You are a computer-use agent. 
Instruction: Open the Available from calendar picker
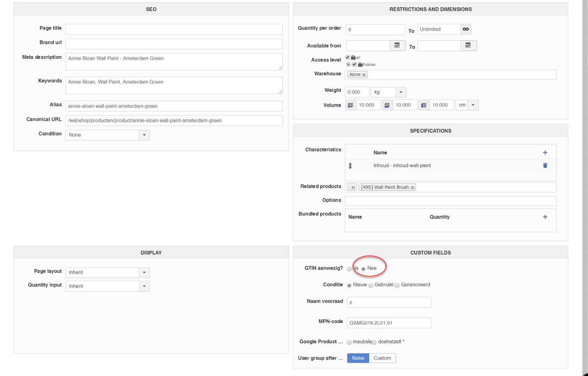coord(397,46)
